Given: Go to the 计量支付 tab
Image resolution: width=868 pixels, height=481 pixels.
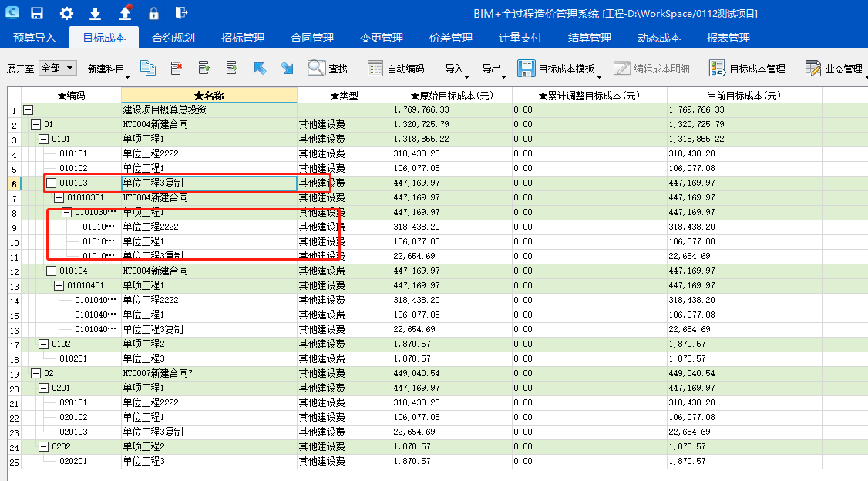Looking at the screenshot, I should [520, 38].
